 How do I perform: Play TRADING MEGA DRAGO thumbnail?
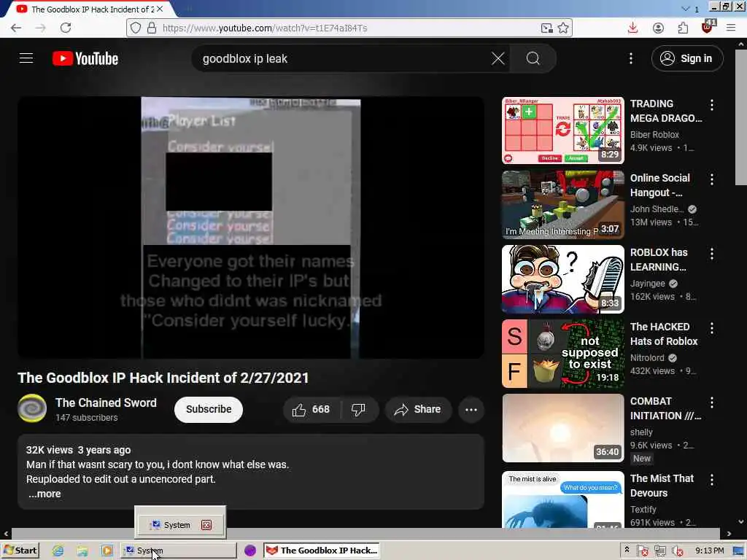tap(563, 131)
